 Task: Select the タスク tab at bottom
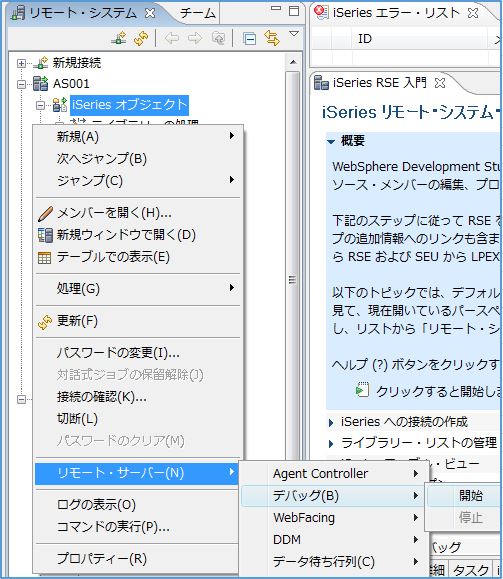pyautogui.click(x=471, y=570)
